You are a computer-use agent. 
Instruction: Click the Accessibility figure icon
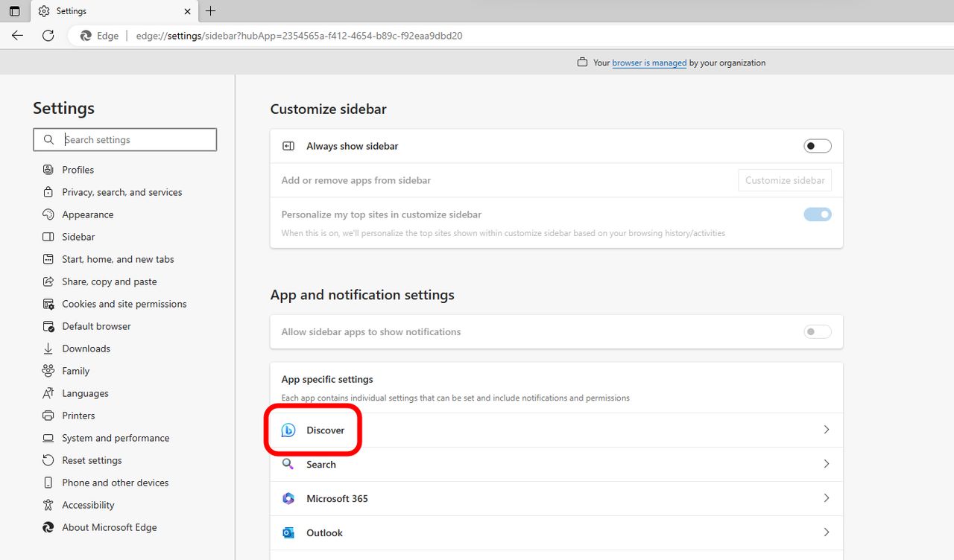(x=48, y=505)
